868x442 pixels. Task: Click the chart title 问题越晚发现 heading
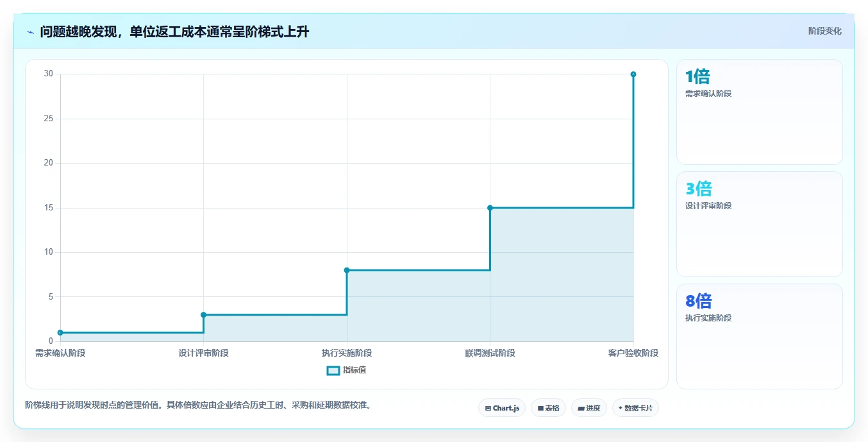(x=174, y=31)
